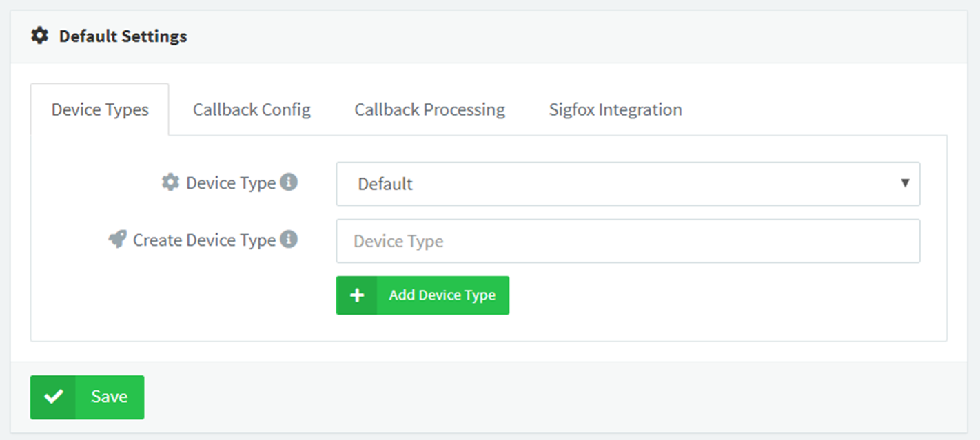Go to the Callback Processing tab

pos(429,109)
